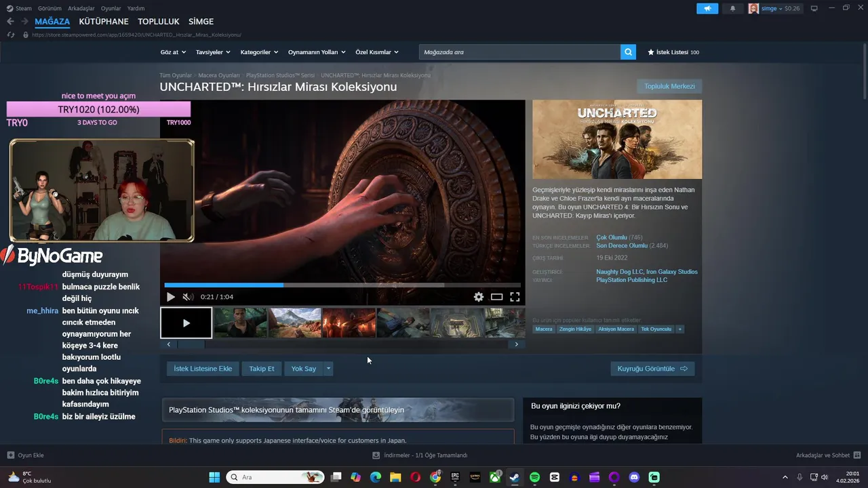
Task: Open the Arkadaşlar menu
Action: coord(81,8)
